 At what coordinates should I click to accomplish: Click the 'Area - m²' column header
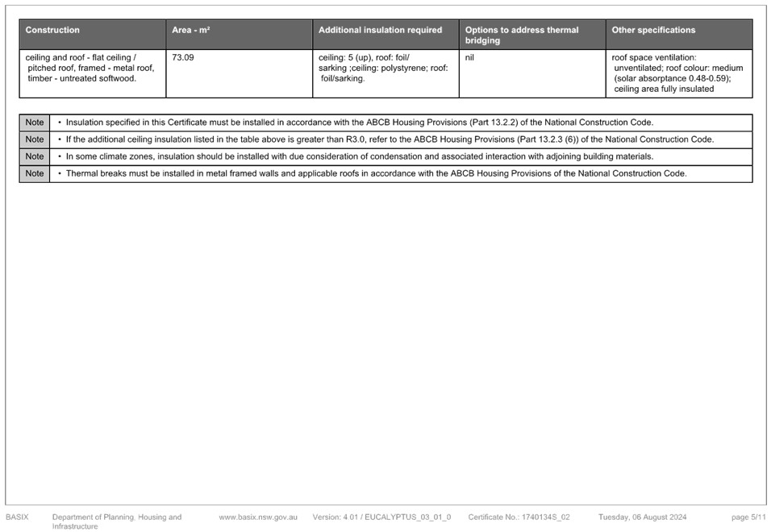239,35
